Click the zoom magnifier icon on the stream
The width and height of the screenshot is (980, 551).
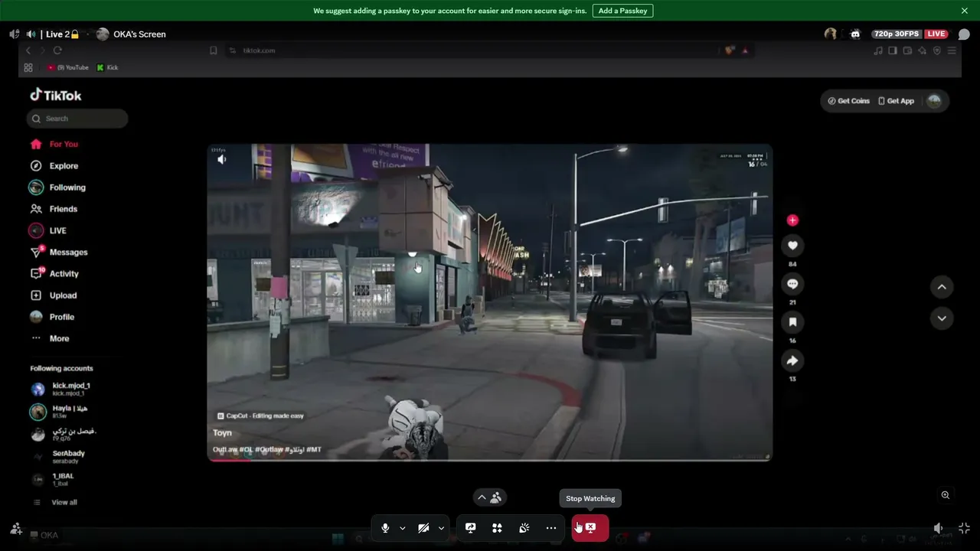946,495
